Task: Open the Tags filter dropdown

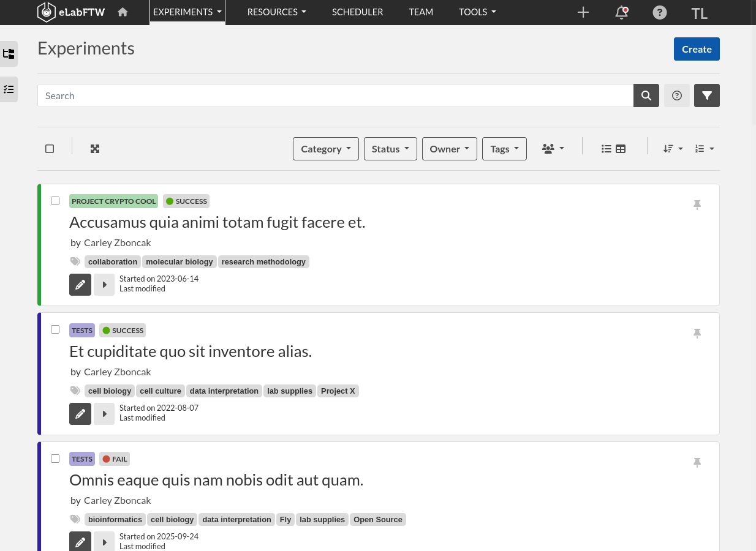Action: pos(505,149)
